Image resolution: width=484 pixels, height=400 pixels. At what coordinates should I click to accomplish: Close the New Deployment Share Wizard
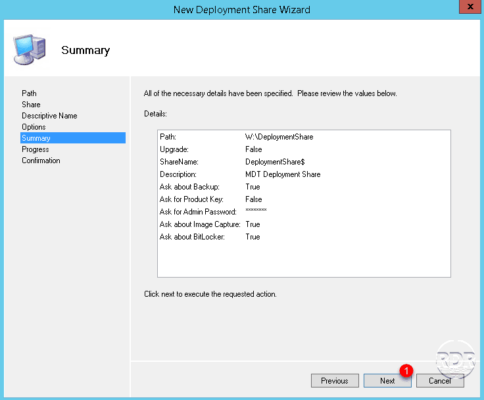click(x=470, y=7)
